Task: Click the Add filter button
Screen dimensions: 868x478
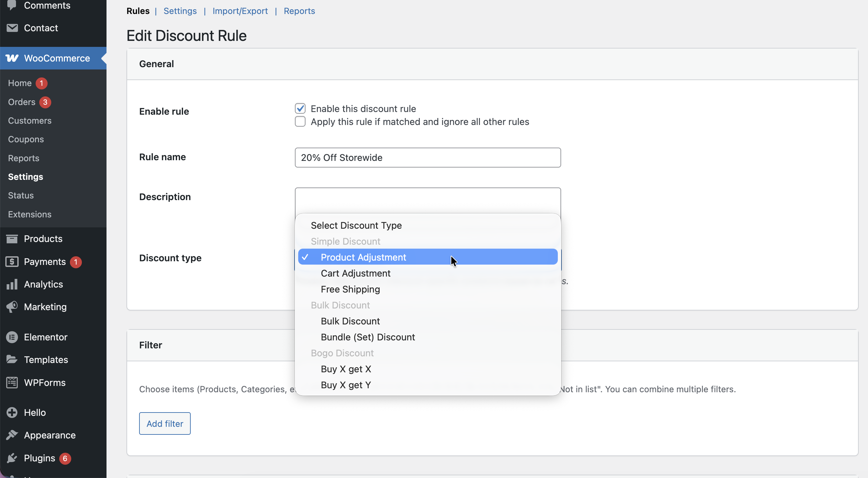Action: coord(165,423)
